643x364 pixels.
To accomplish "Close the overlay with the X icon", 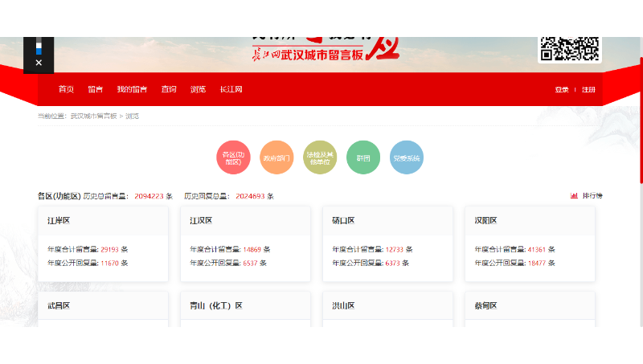I will tap(39, 63).
